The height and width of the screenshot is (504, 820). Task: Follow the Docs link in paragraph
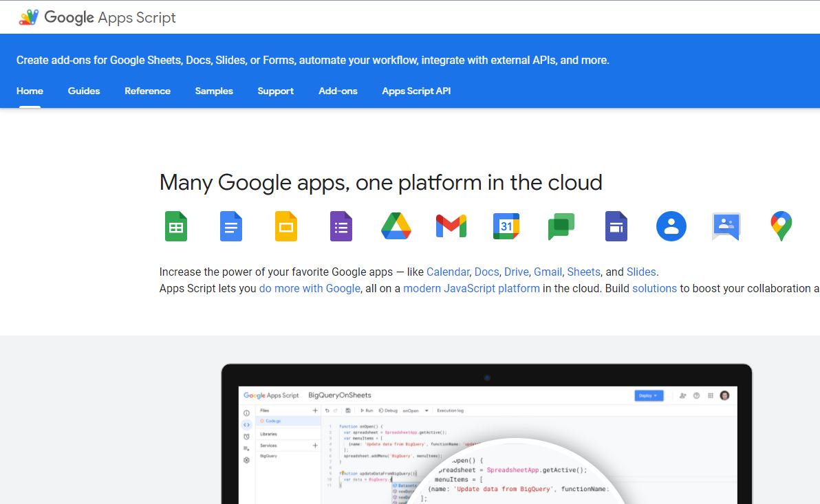(486, 272)
